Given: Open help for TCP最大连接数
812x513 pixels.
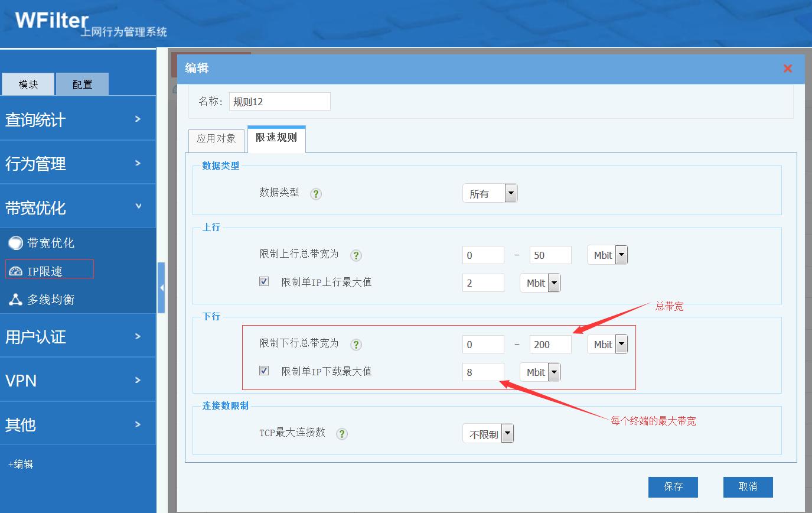Looking at the screenshot, I should pyautogui.click(x=341, y=433).
